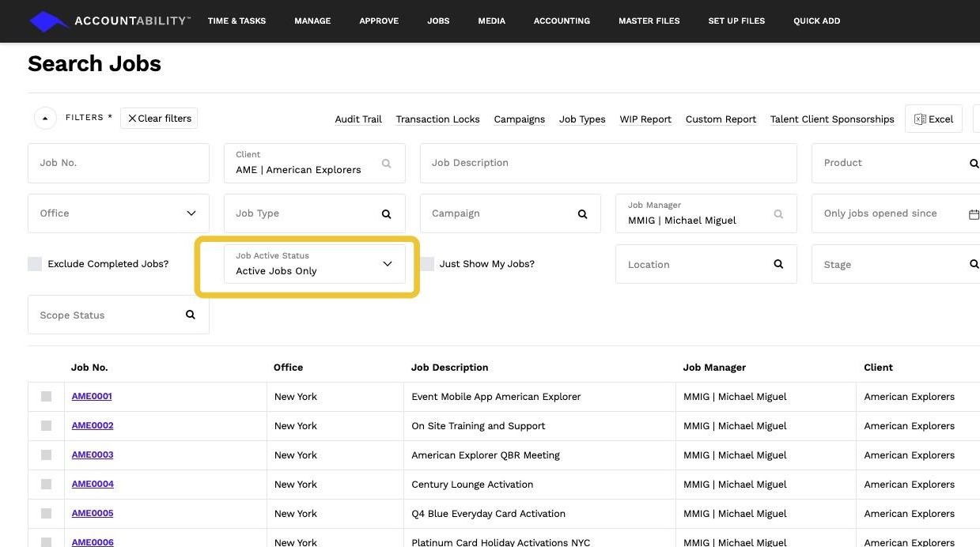Collapse the Filters panel
Screen dimensions: 980x547
(45, 119)
